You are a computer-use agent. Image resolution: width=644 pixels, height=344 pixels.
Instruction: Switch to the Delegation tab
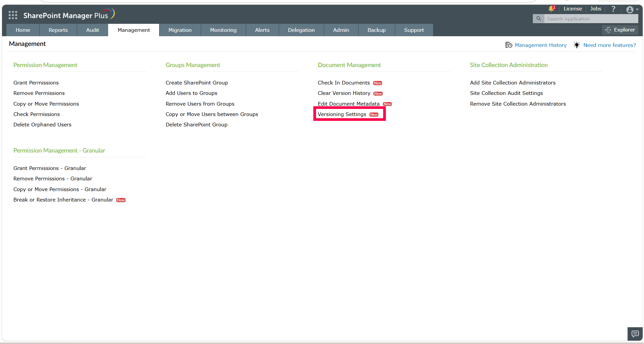point(301,30)
